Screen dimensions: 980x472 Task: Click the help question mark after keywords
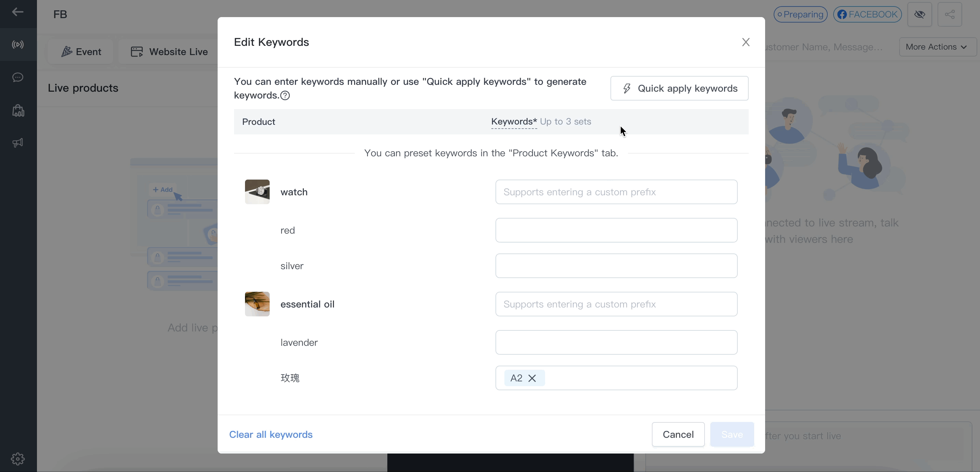pyautogui.click(x=285, y=95)
